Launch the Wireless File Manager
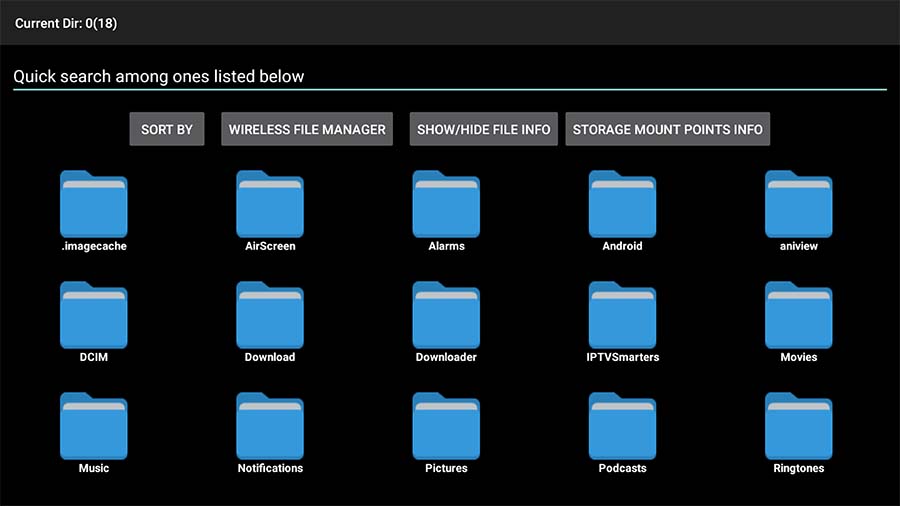900x506 pixels. click(307, 129)
